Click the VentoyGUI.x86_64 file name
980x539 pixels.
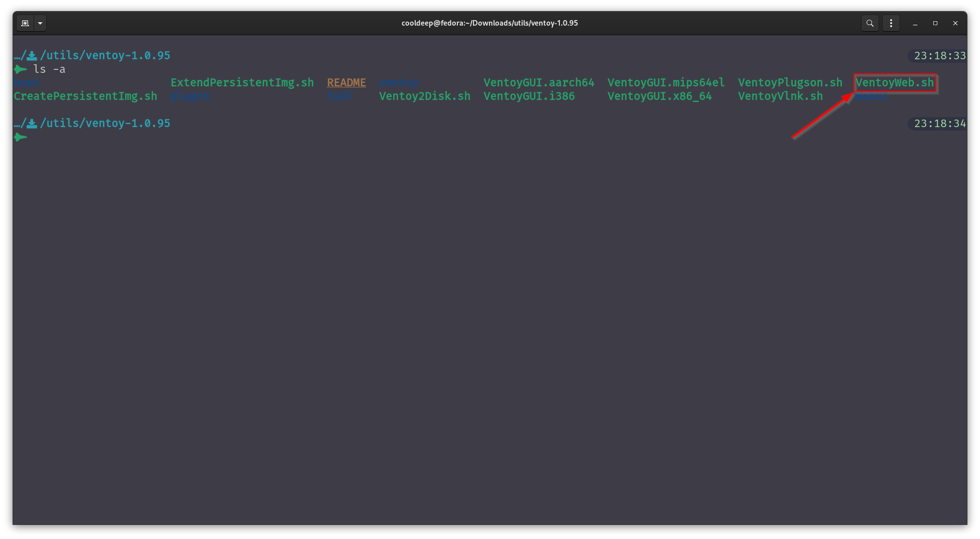659,96
